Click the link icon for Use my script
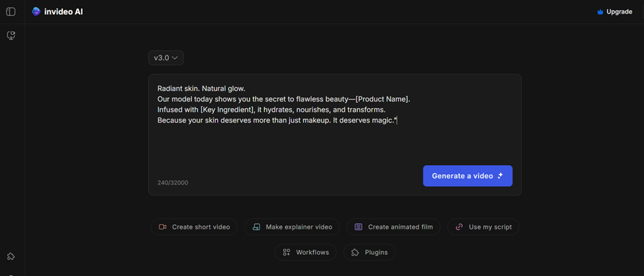The height and width of the screenshot is (276, 644). (x=460, y=227)
